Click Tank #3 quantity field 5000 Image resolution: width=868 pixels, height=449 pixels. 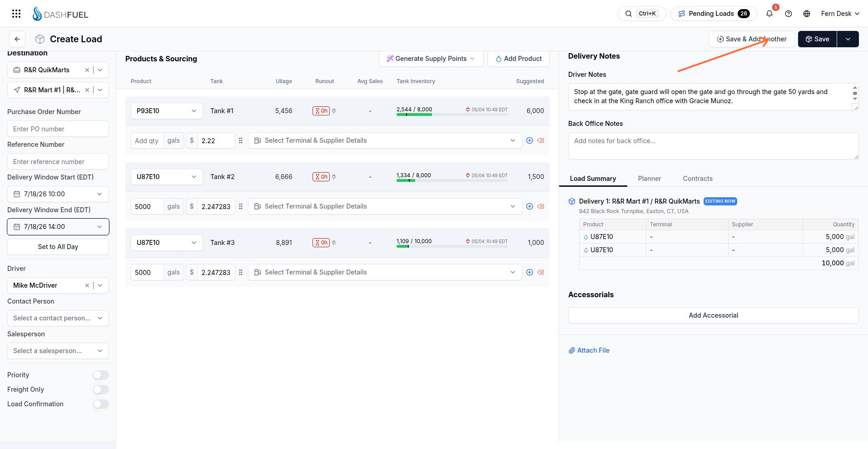tap(147, 272)
